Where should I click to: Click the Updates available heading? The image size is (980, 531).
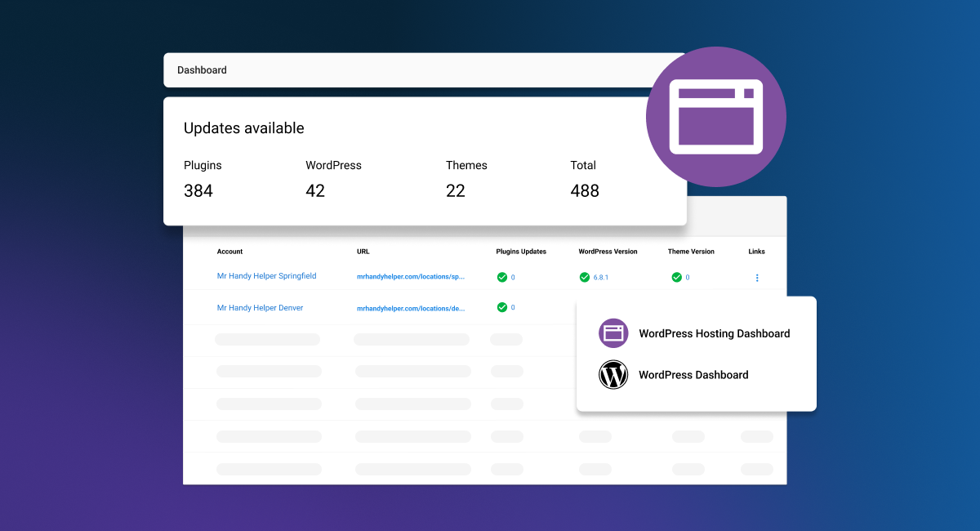[x=244, y=128]
